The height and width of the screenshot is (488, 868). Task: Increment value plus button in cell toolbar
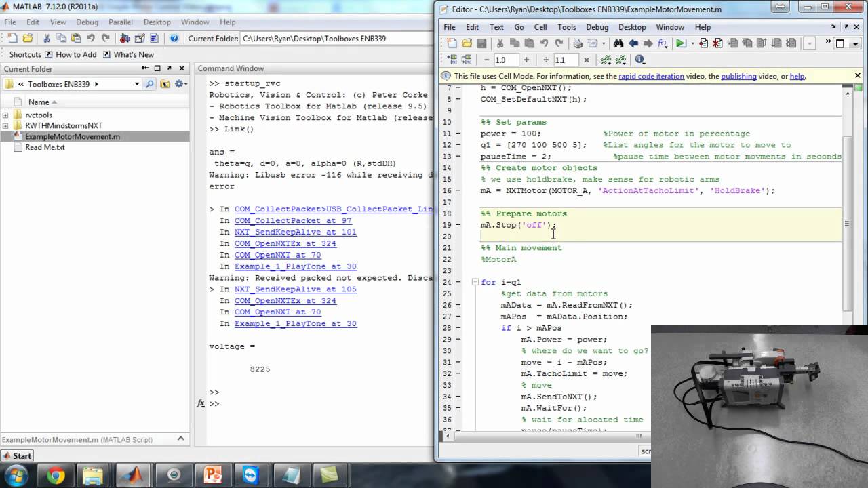pos(526,60)
